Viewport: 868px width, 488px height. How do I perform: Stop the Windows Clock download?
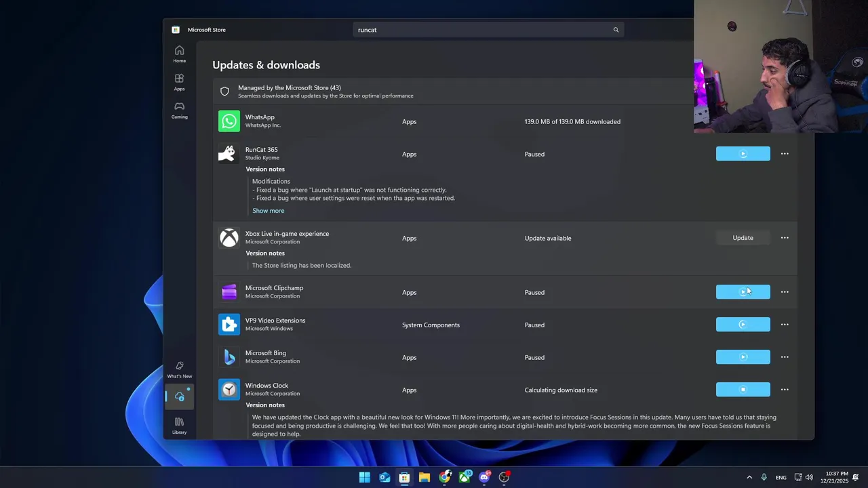pos(743,390)
